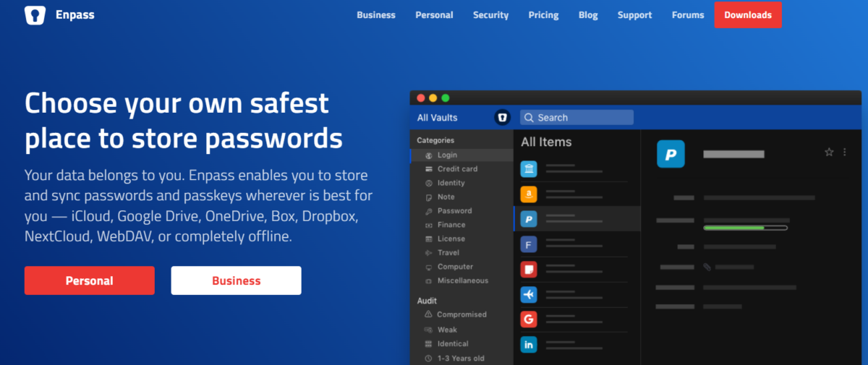Click the green maximize window dot
The height and width of the screenshot is (365, 868).
point(446,98)
